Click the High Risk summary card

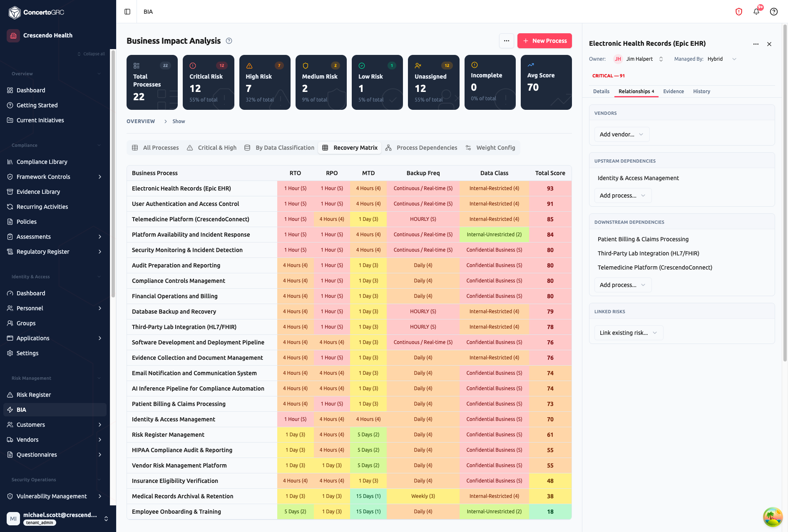pos(265,82)
